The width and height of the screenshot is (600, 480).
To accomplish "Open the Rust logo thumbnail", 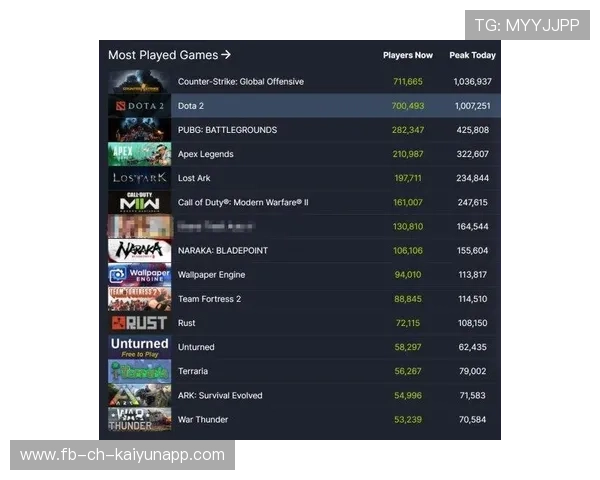I will click(x=139, y=323).
